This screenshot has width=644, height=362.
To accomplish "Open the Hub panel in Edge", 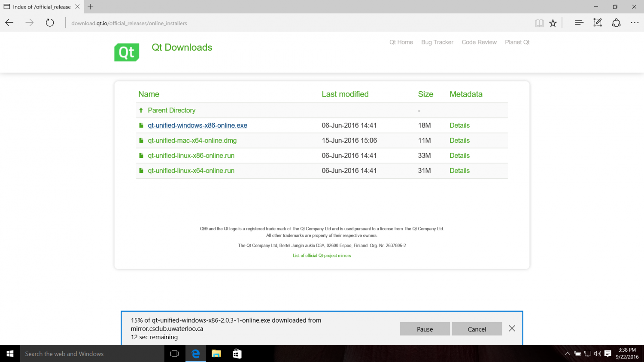I will [579, 23].
